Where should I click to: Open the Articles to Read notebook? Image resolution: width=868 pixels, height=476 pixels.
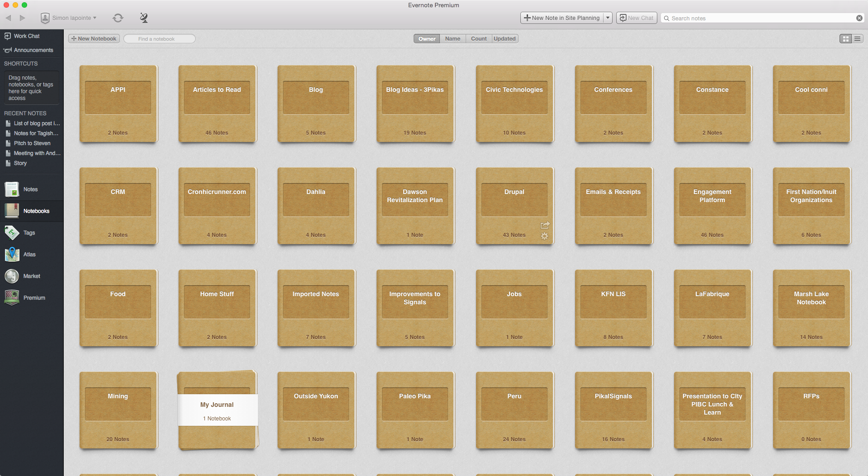(x=217, y=104)
